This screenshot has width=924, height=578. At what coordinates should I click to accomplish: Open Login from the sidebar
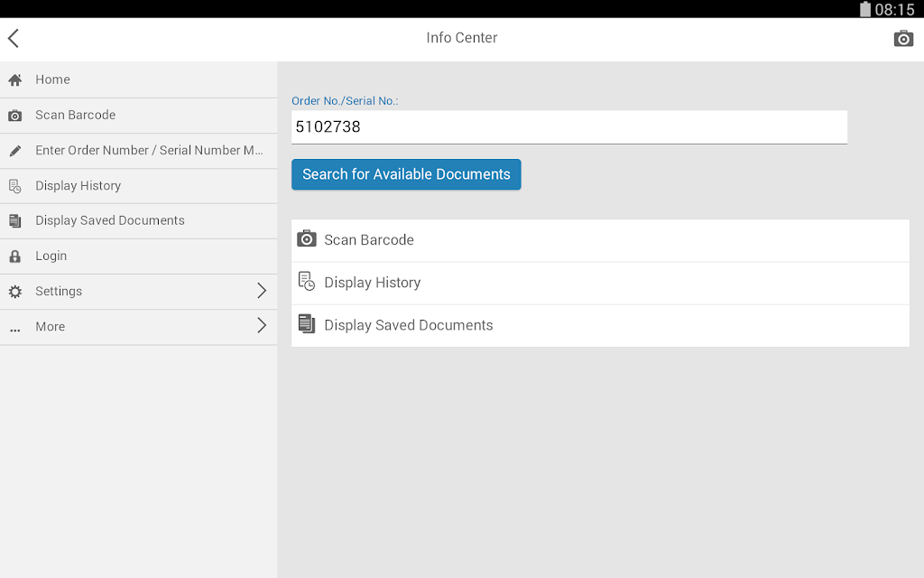[138, 256]
